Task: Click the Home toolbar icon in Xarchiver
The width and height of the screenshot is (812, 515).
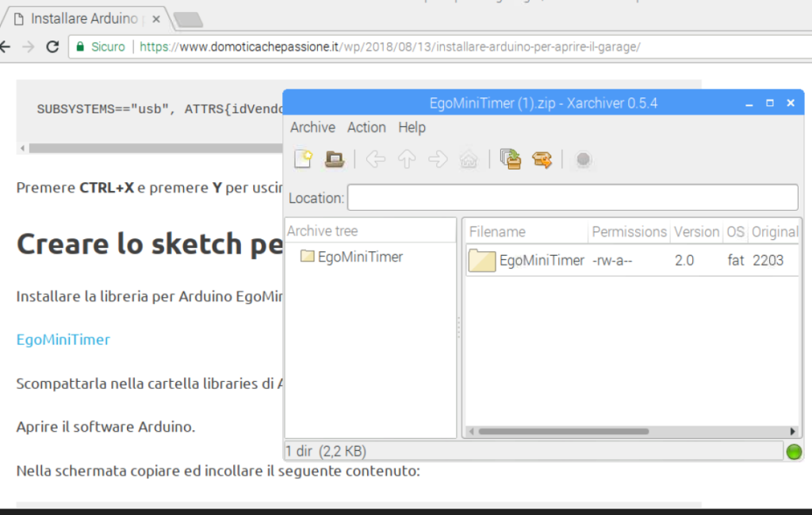Action: (x=469, y=159)
